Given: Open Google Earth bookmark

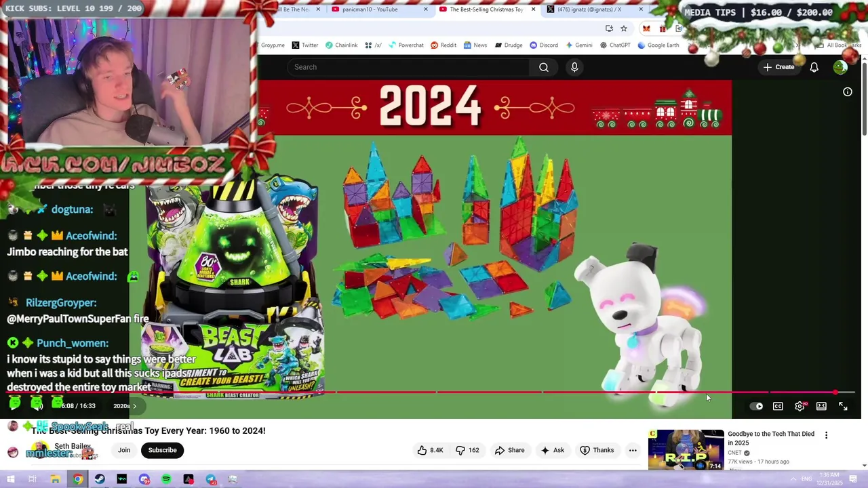Looking at the screenshot, I should pyautogui.click(x=658, y=45).
